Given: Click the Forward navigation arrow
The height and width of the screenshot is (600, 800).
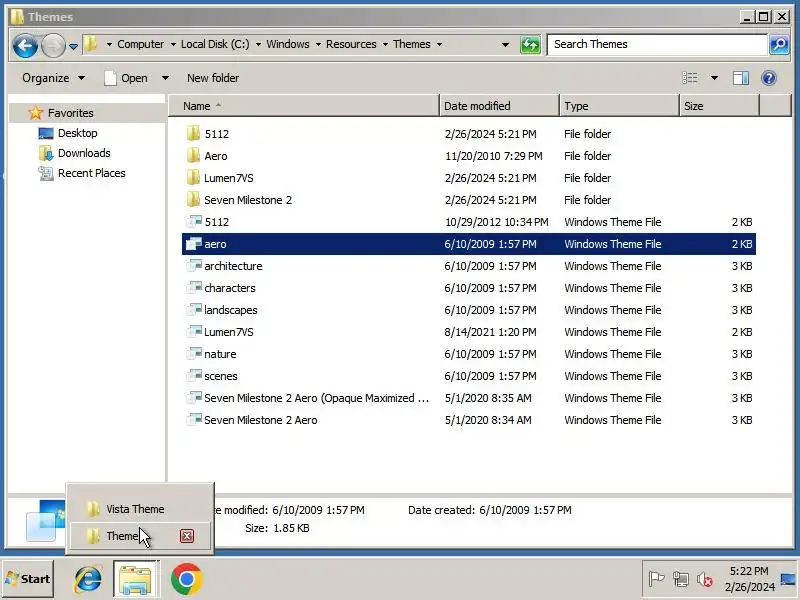Looking at the screenshot, I should (x=53, y=46).
